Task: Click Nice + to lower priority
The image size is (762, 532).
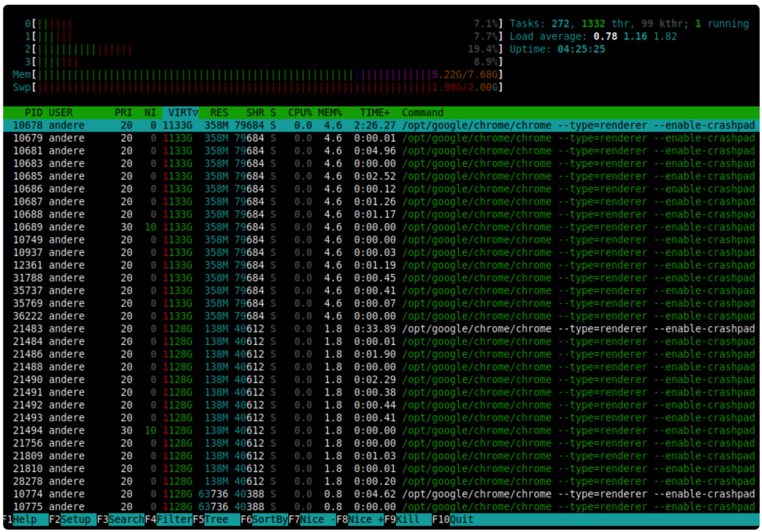Action: pyautogui.click(x=360, y=519)
